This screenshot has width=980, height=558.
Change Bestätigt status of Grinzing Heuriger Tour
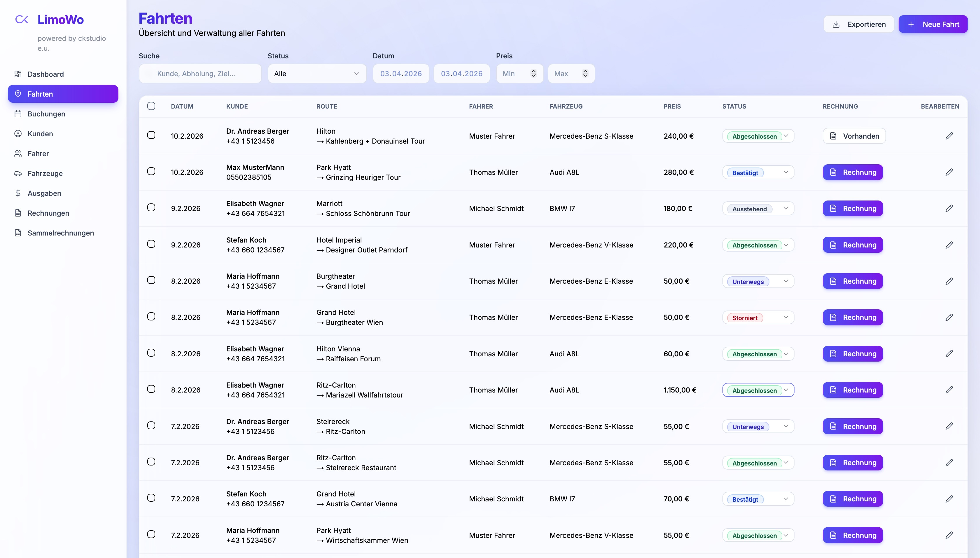click(758, 172)
